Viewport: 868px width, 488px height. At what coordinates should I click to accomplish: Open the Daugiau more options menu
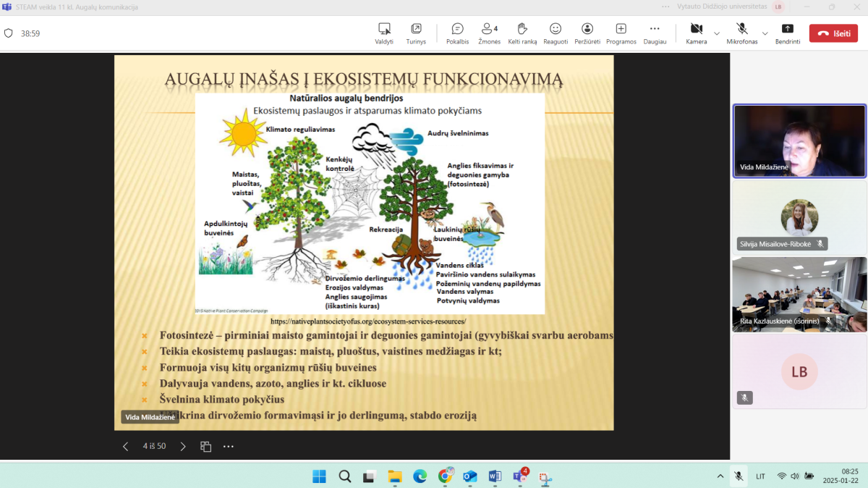(x=655, y=33)
